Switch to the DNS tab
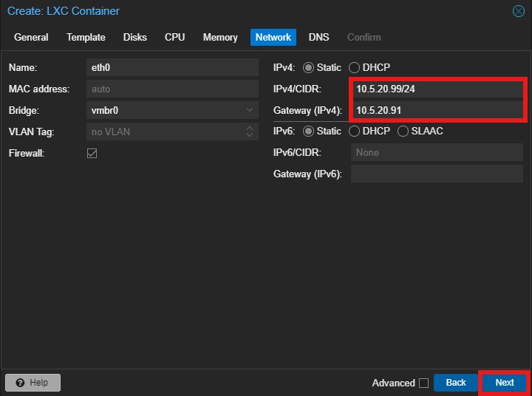 (x=319, y=37)
